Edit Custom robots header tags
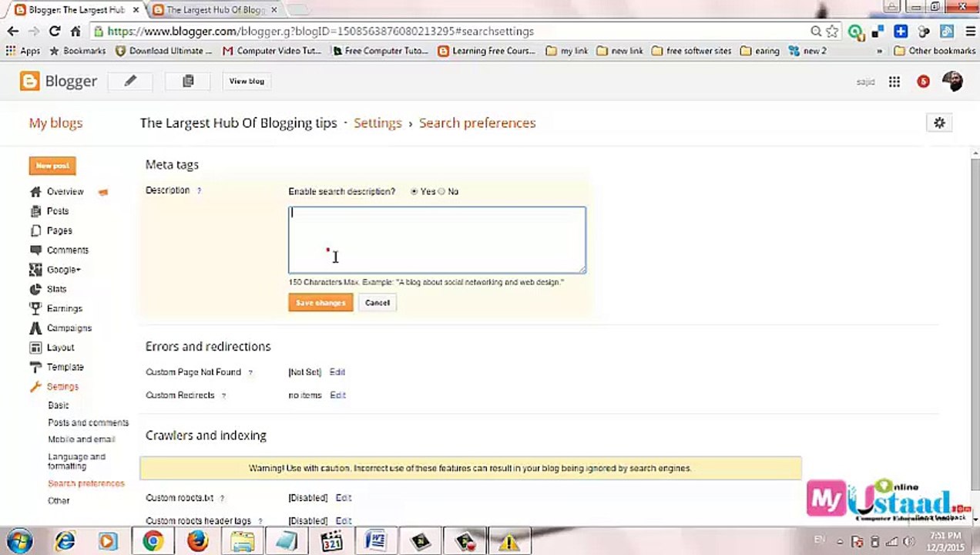The height and width of the screenshot is (555, 980). click(344, 521)
